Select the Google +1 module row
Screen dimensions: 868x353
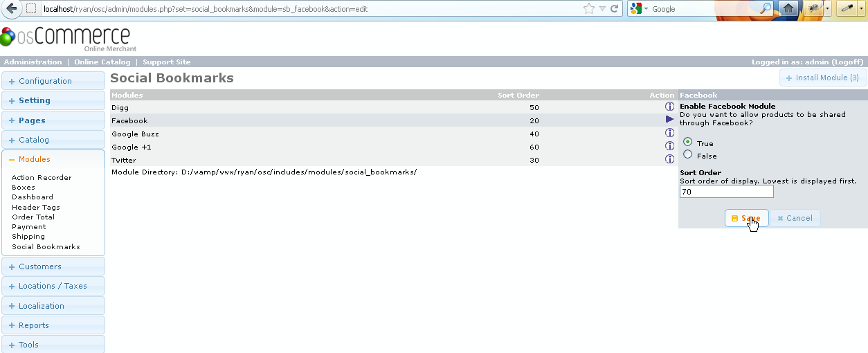tap(392, 147)
